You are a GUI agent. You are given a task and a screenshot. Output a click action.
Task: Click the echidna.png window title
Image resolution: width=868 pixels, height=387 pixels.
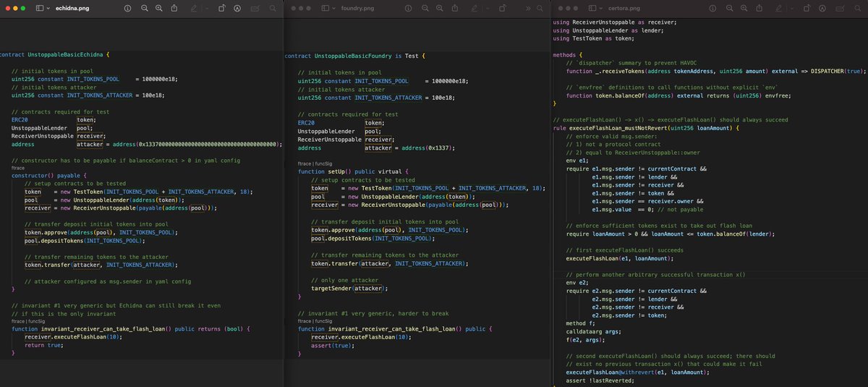point(72,9)
